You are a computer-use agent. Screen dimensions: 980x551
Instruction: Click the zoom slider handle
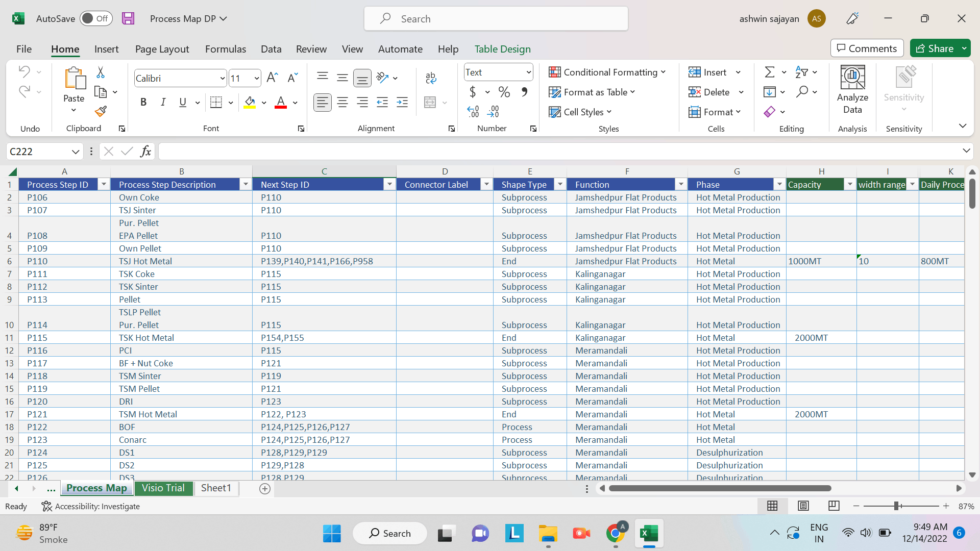pos(896,506)
